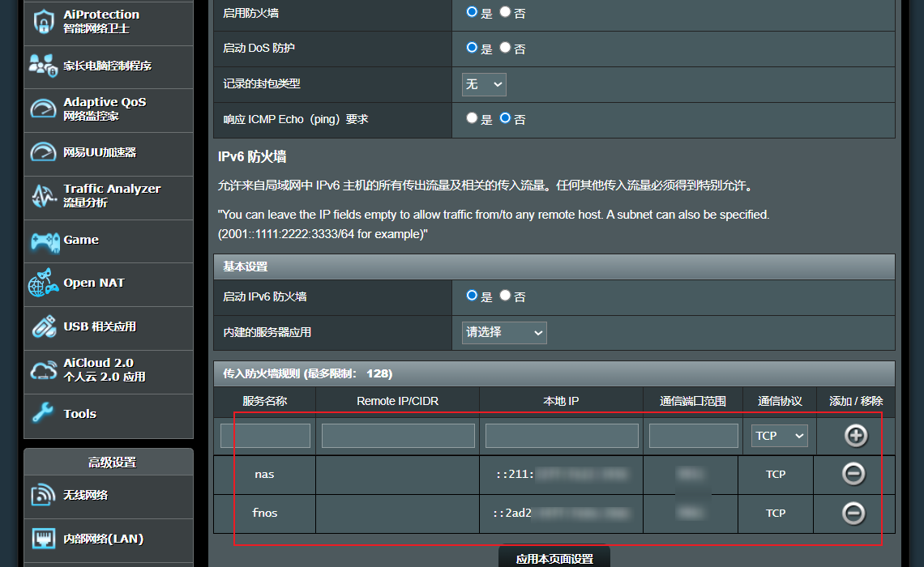The height and width of the screenshot is (567, 924).
Task: Click the 应用本页面设置 apply button
Action: (554, 558)
